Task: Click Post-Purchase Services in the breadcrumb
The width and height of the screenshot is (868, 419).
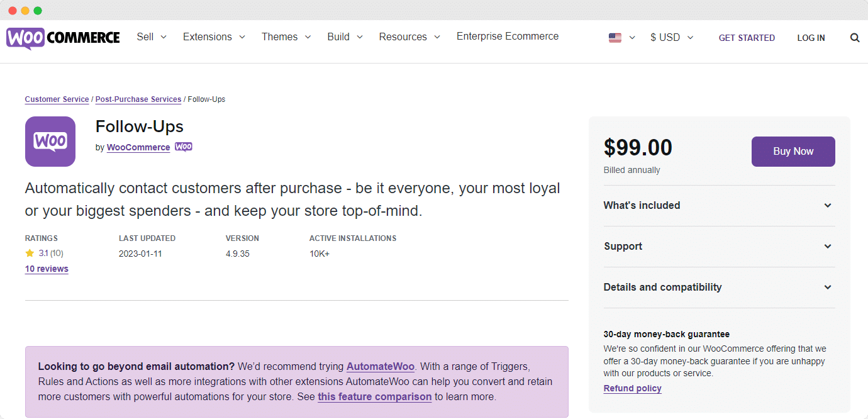Action: coord(138,99)
